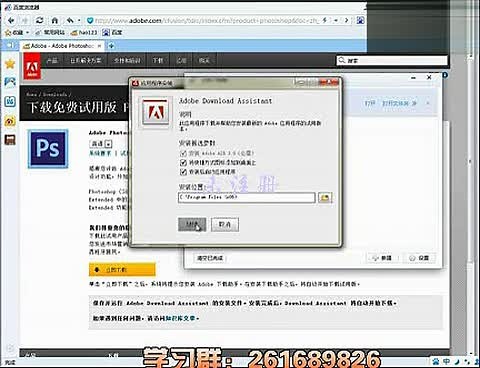Viewport: 480px width, 368px height.
Task: Open the language dropdown below Adobe Photoshop title
Action: (101, 144)
